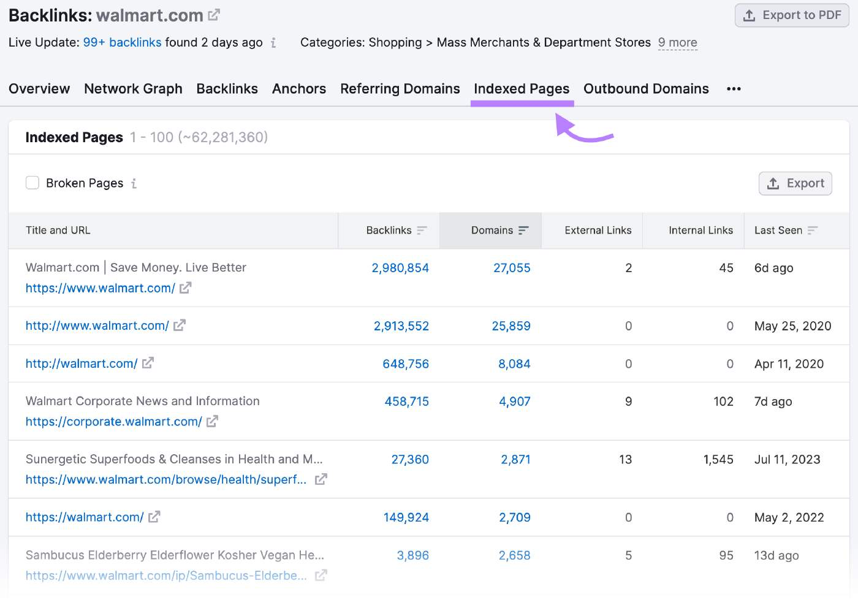Click info icon beside Broken Pages label
Image resolution: width=858 pixels, height=616 pixels.
tap(134, 183)
